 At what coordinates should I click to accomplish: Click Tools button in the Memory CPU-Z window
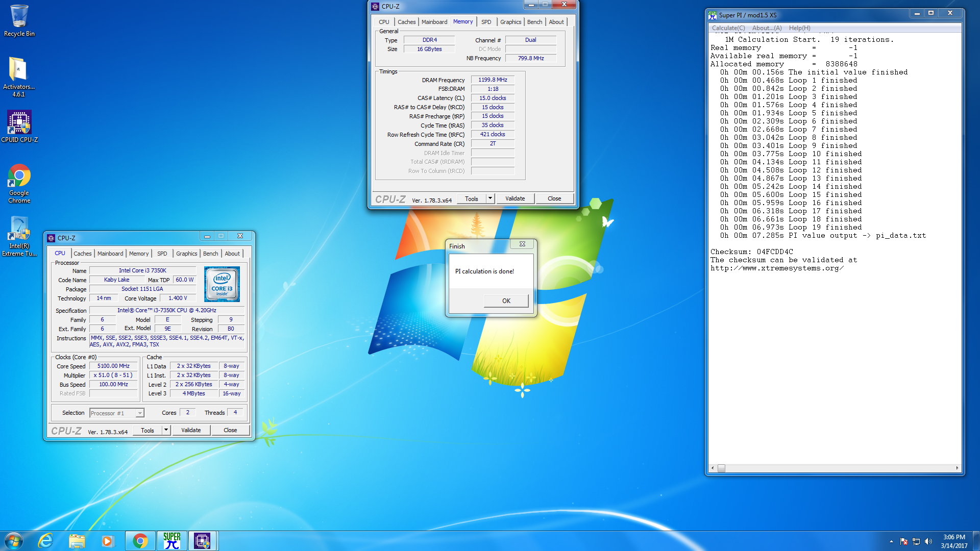472,198
